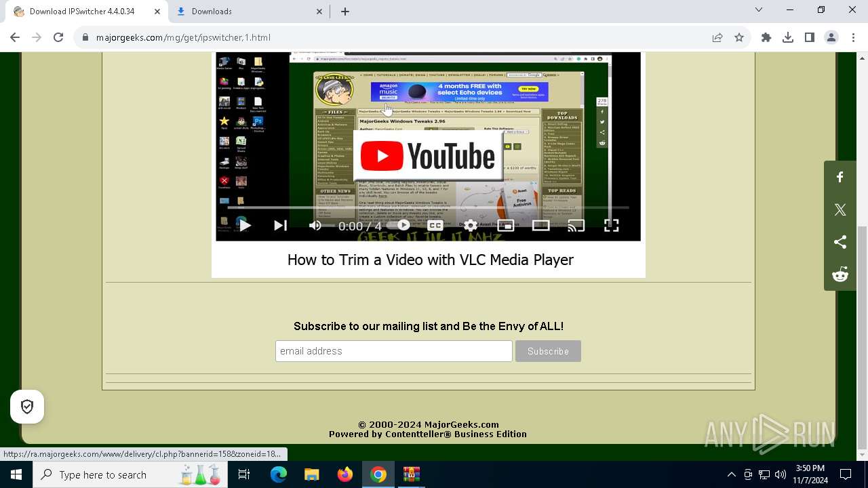Screen dimensions: 868x488
Task: Open File Explorer from the taskbar
Action: coord(312,474)
